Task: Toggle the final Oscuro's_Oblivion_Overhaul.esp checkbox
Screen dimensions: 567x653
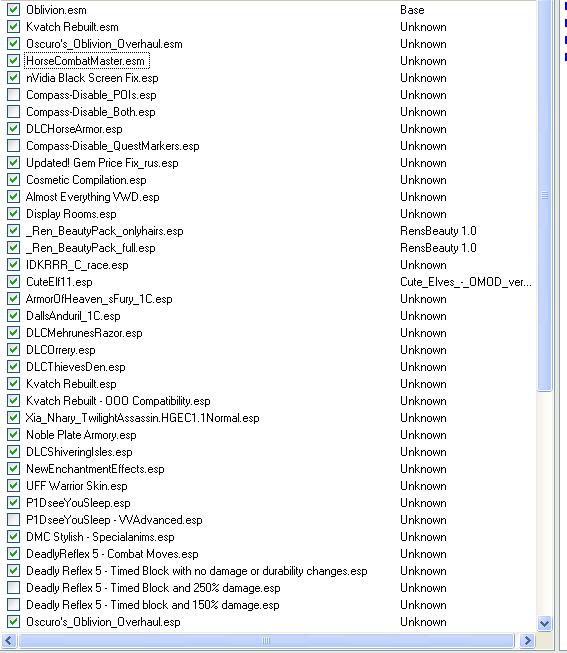Action: (x=13, y=622)
